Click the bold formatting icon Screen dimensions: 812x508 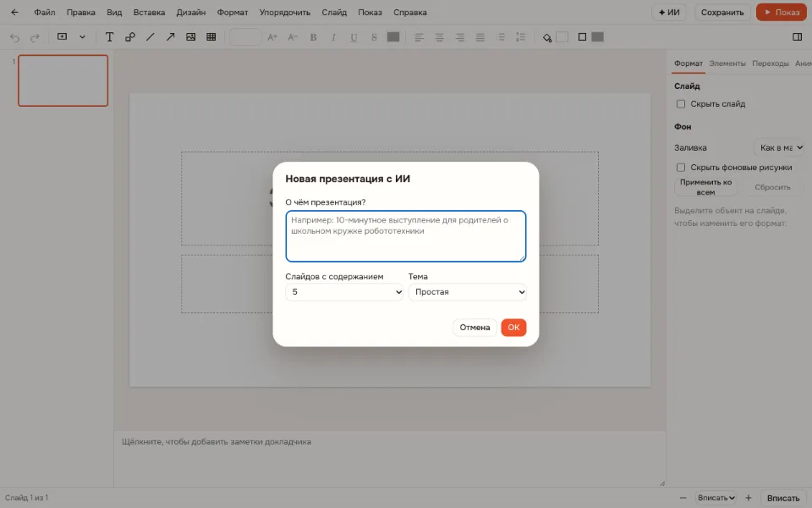[313, 36]
